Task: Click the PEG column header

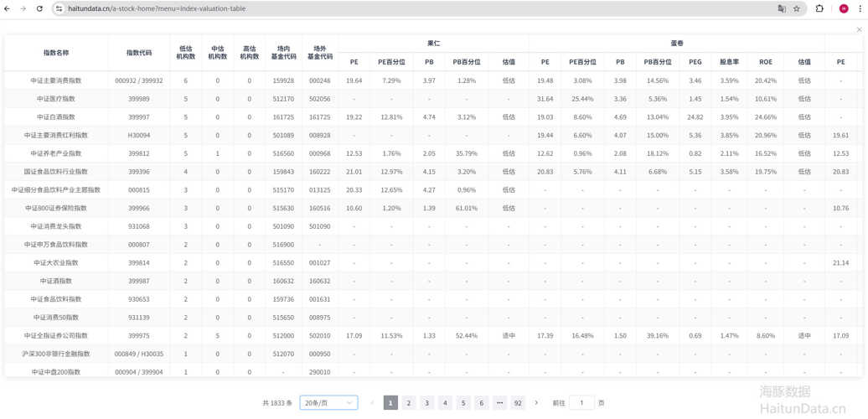Action: pos(695,62)
